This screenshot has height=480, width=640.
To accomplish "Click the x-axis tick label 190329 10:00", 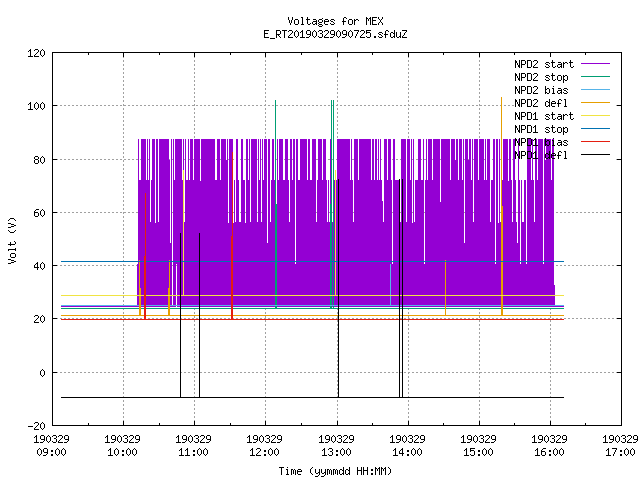I will point(122,446).
